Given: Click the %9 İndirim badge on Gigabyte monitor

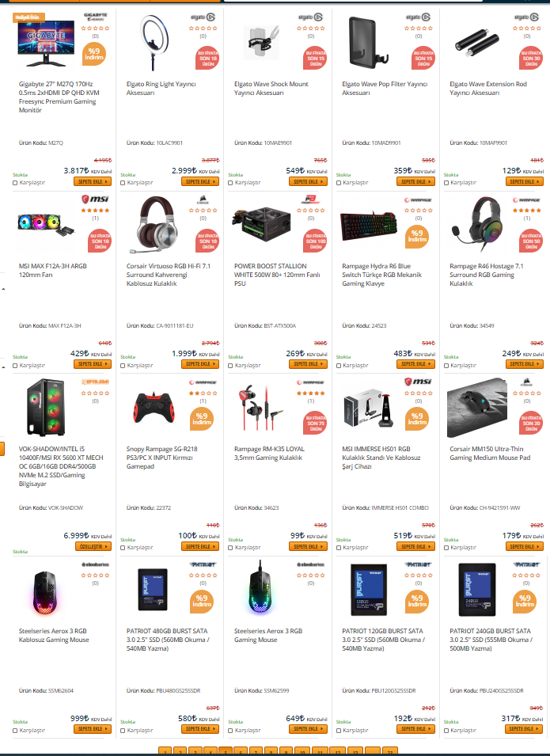Looking at the screenshot, I should click(x=94, y=54).
